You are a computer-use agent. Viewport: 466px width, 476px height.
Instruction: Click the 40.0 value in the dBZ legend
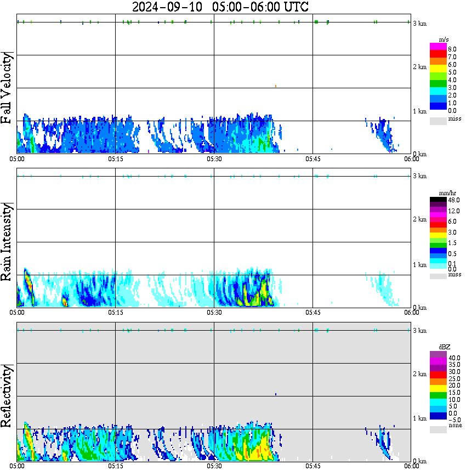454,358
